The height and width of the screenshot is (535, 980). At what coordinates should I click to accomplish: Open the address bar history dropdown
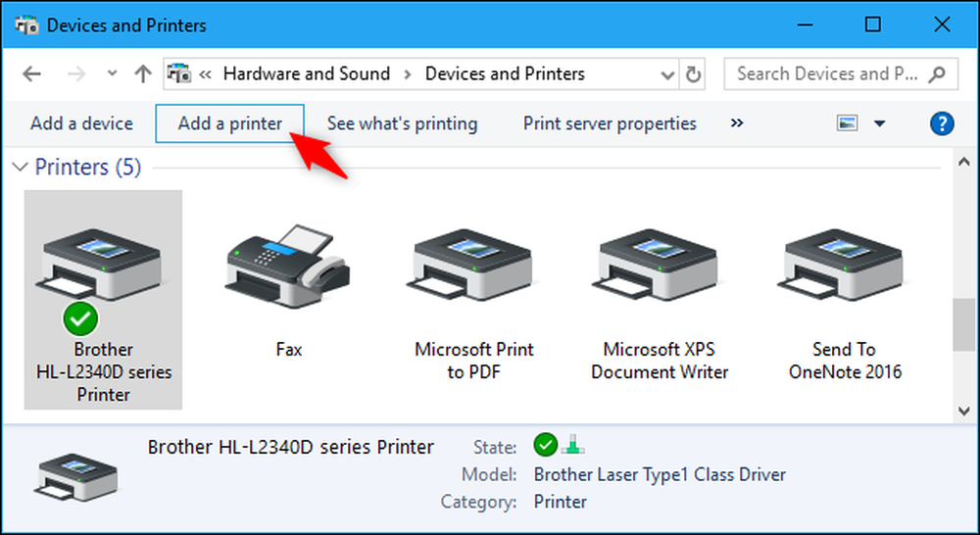pyautogui.click(x=667, y=75)
